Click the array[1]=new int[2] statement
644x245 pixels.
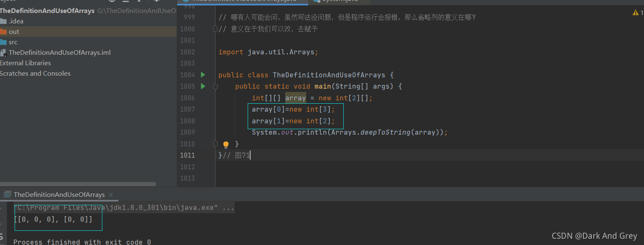click(x=293, y=121)
